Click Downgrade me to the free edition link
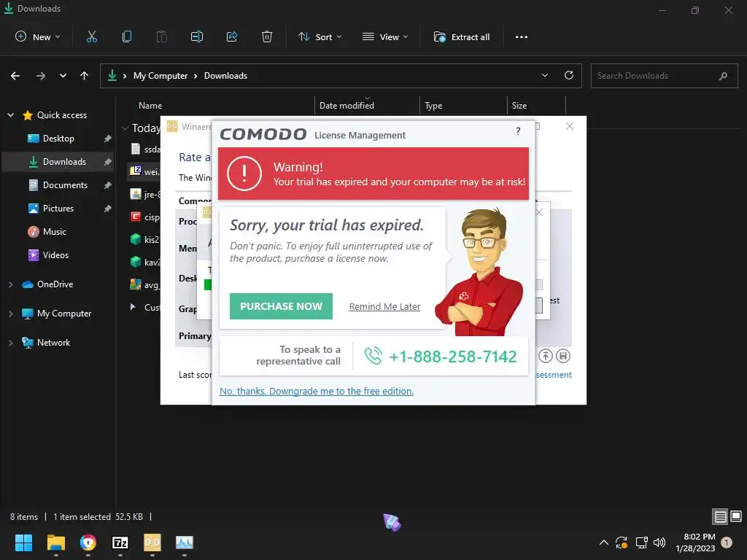This screenshot has height=560, width=747. pos(317,391)
